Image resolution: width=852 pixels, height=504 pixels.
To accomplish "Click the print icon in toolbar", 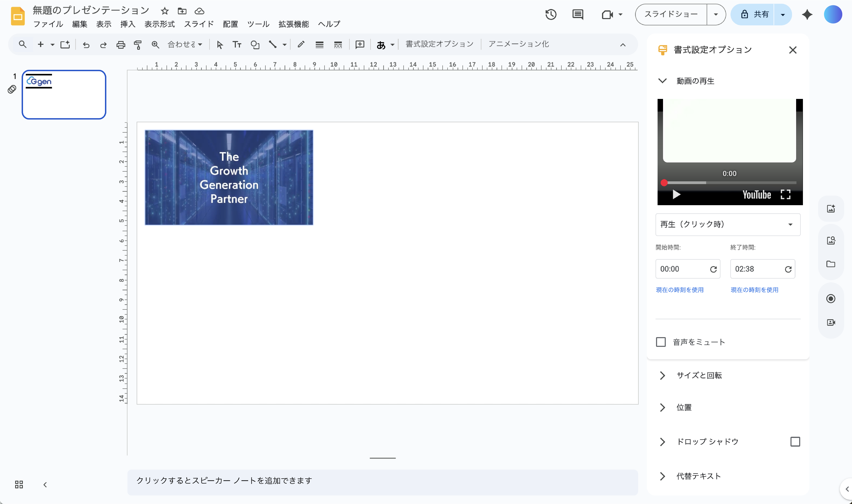I will point(121,44).
